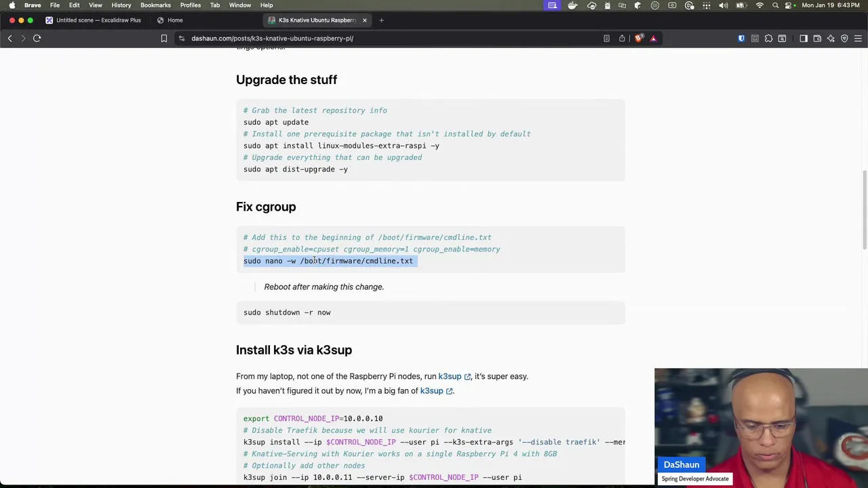Viewport: 868px width, 488px height.
Task: Open Wi-Fi status menu
Action: (759, 5)
